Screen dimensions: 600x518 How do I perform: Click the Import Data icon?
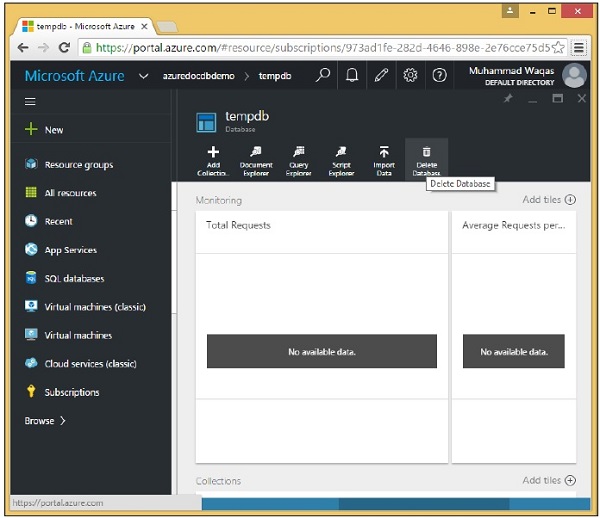(384, 151)
